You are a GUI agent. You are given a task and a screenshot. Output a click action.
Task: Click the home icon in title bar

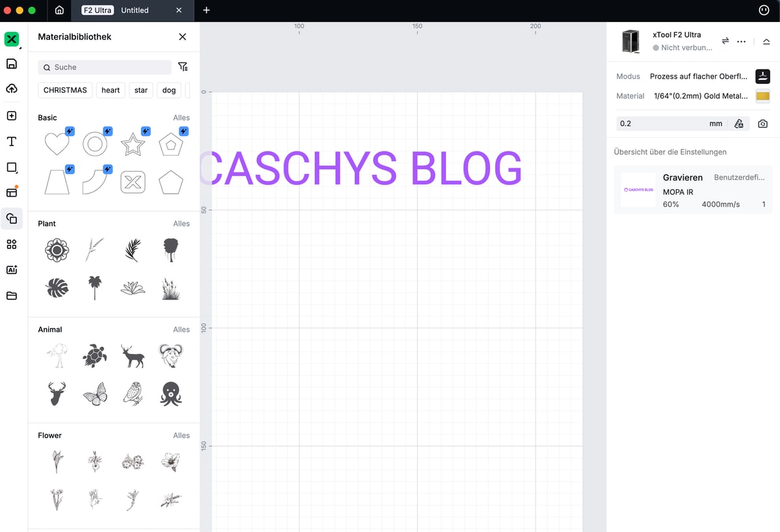[x=59, y=10]
